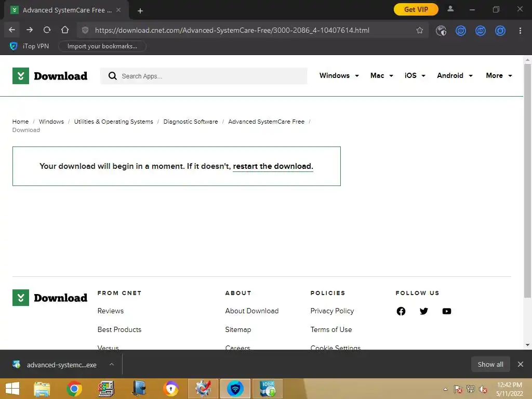Open a new tab with the plus button

(140, 11)
